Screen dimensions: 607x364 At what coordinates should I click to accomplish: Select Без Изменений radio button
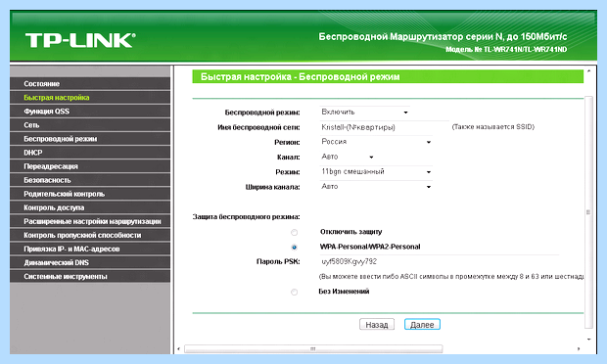[295, 292]
